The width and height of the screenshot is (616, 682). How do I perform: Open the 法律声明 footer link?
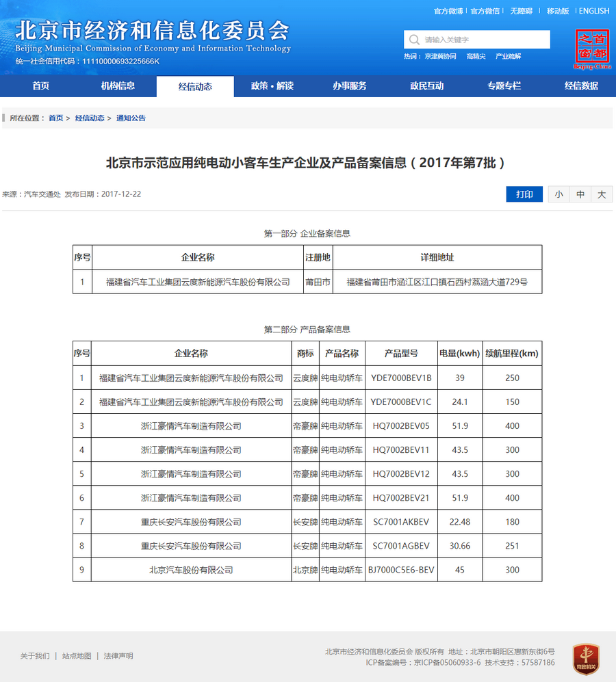(x=118, y=656)
